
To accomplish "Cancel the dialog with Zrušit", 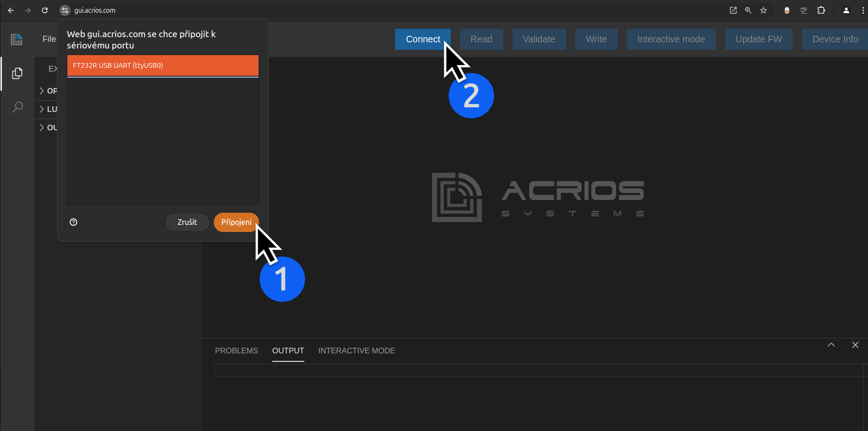I will pos(187,222).
